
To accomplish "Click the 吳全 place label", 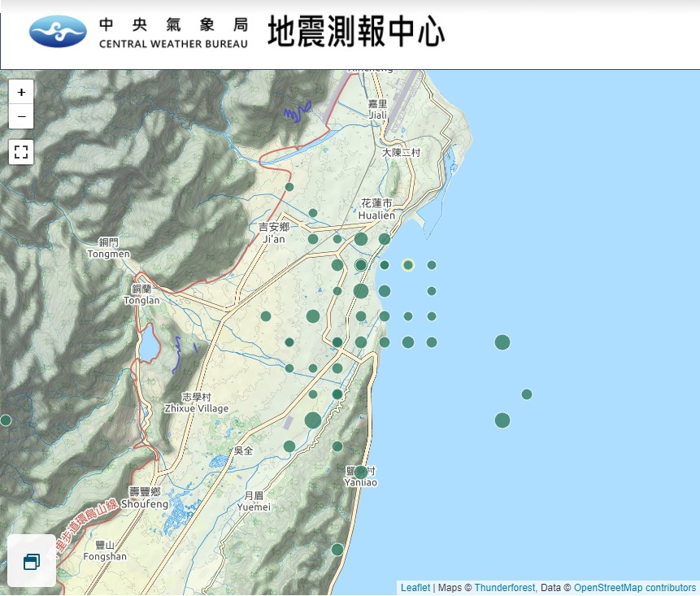I will pyautogui.click(x=243, y=450).
